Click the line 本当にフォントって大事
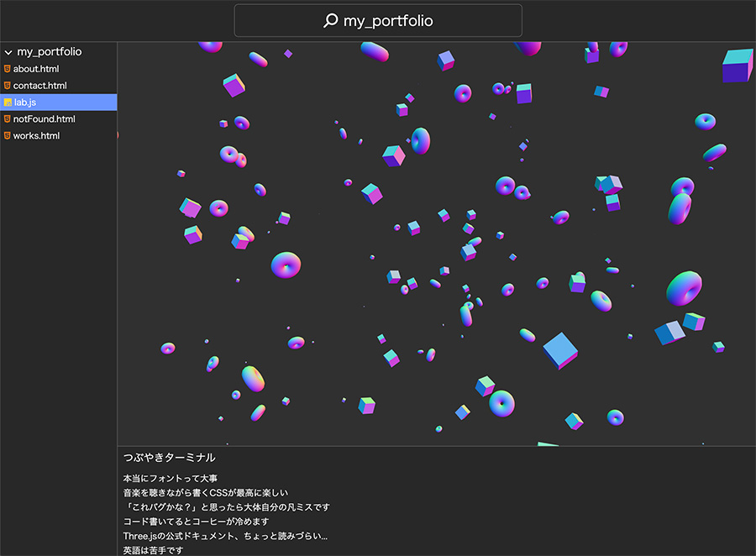This screenshot has width=756, height=556. point(171,479)
